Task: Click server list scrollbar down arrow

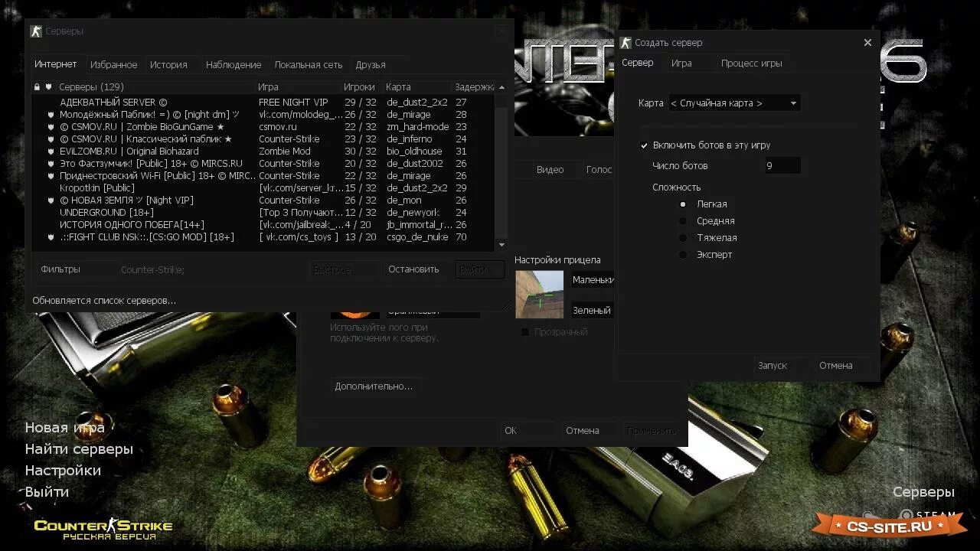Action: pyautogui.click(x=501, y=245)
